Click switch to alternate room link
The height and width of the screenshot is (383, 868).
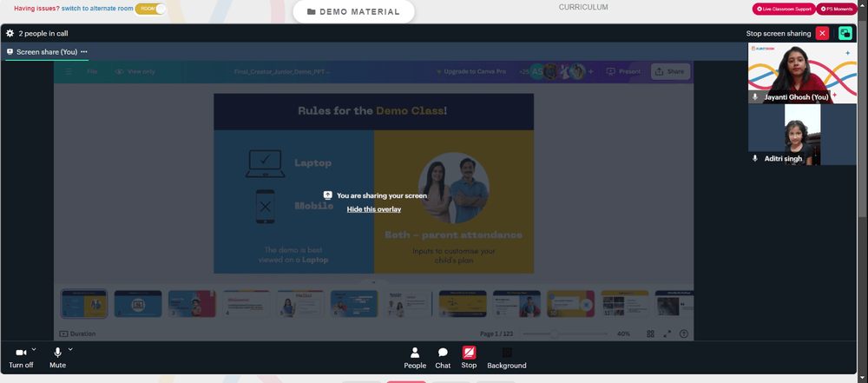click(x=96, y=9)
